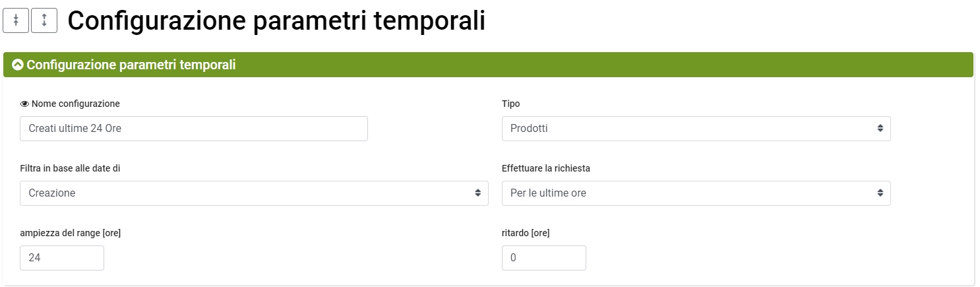
Task: Click the collapse-all panels icon button
Action: pos(16,20)
